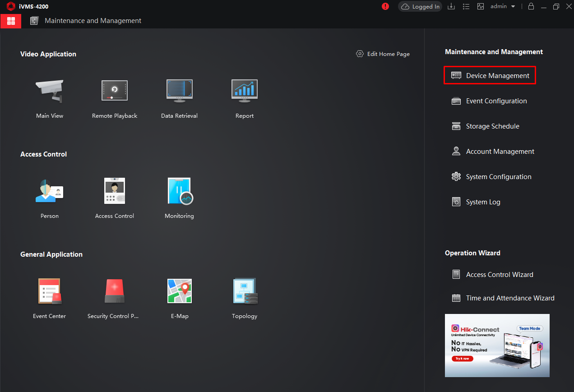The height and width of the screenshot is (392, 574).
Task: Open the Topology module
Action: coord(245,291)
